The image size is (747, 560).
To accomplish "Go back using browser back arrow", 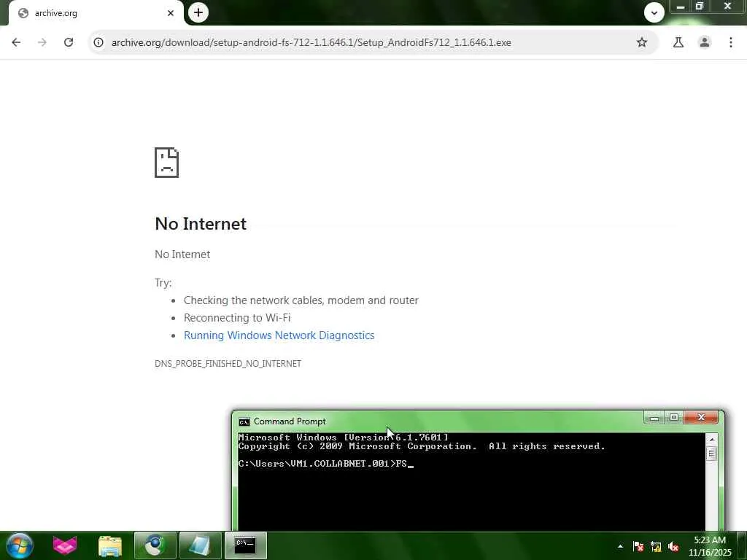I will pos(16,42).
